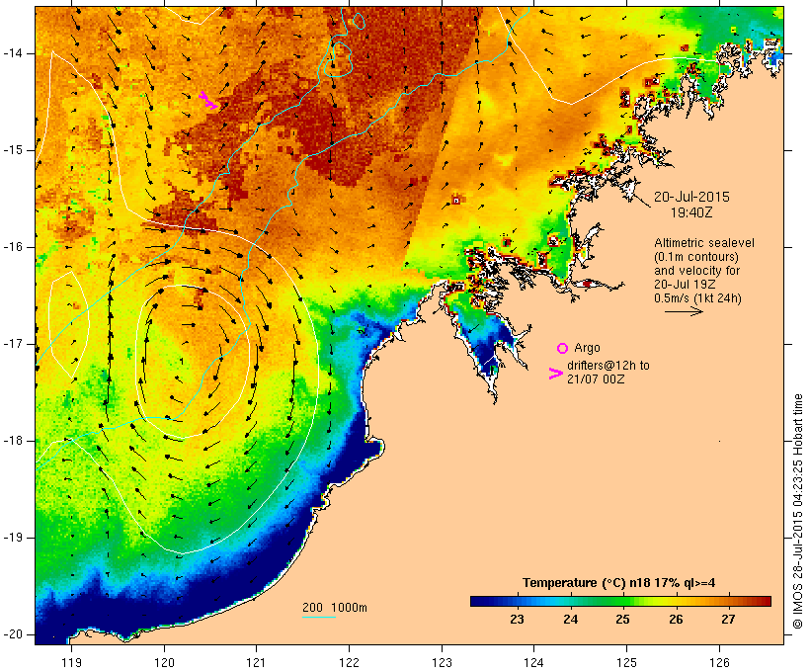Select the '20-Jul-2015' date label
Screen dimensions: 810x672
[x=691, y=197]
